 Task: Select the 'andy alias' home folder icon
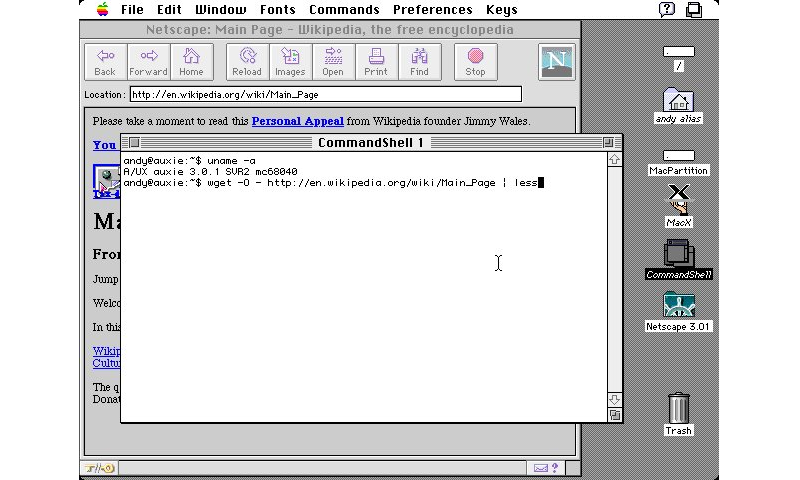[x=678, y=106]
